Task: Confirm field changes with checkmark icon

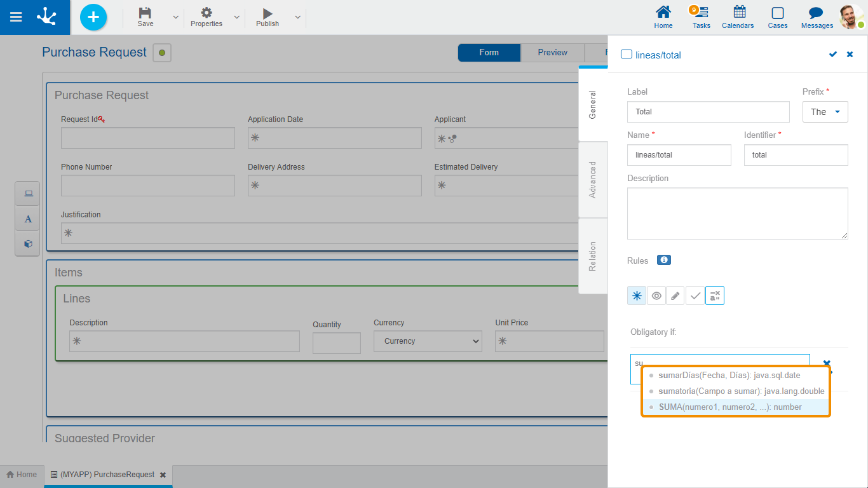Action: [833, 55]
